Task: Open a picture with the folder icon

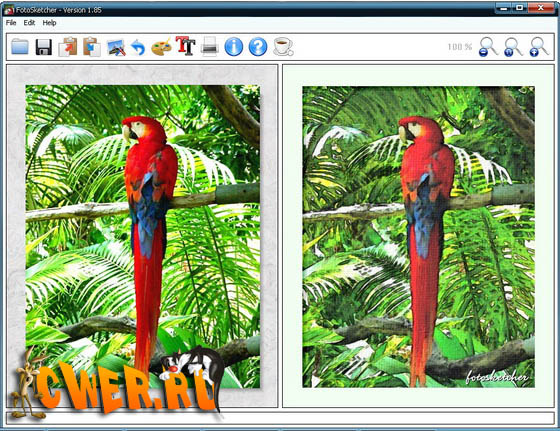Action: (x=20, y=46)
